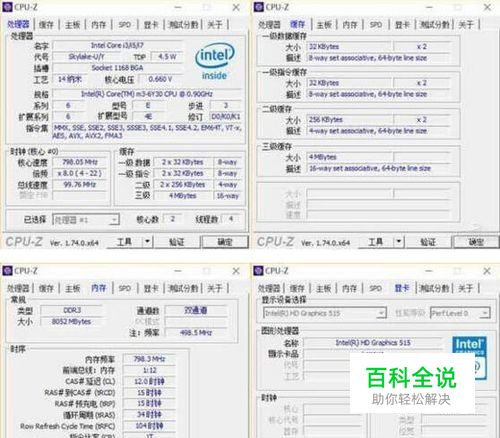Click the 798.05 MHz core speed value
The width and height of the screenshot is (500, 438).
[80, 162]
